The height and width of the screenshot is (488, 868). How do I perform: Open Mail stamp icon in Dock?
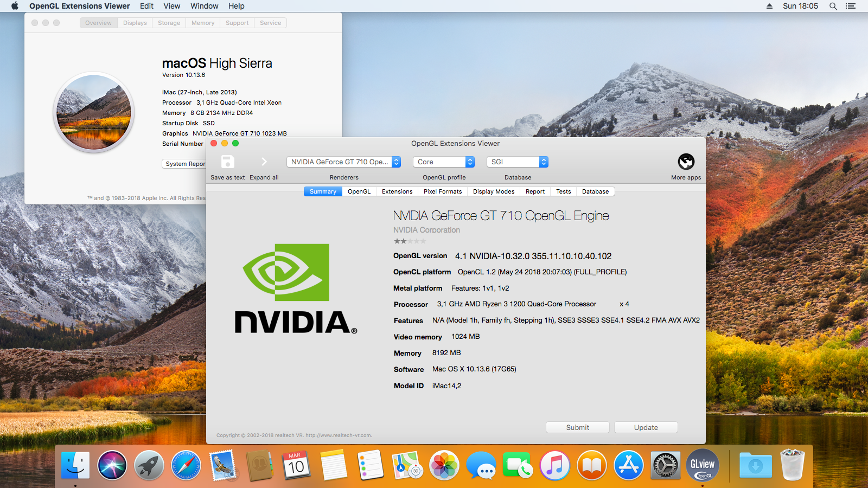click(223, 465)
